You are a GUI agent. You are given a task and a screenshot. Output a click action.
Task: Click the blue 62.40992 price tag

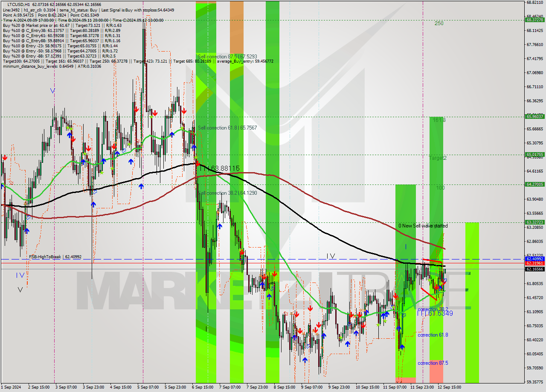534,259
